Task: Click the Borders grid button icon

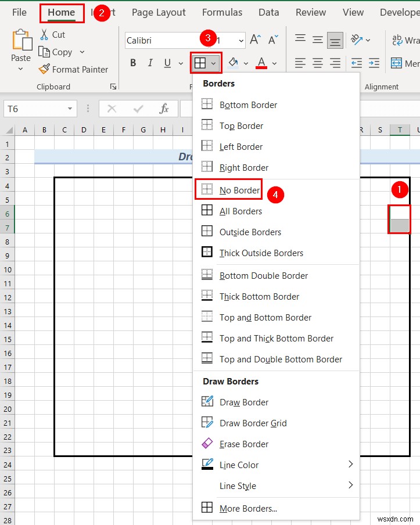Action: pyautogui.click(x=200, y=63)
